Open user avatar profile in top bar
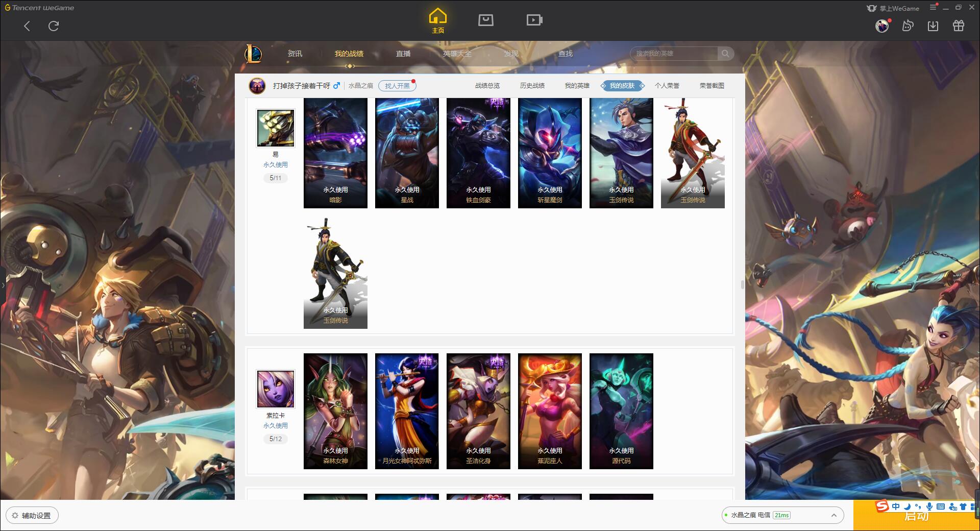The image size is (980, 531). tap(882, 26)
